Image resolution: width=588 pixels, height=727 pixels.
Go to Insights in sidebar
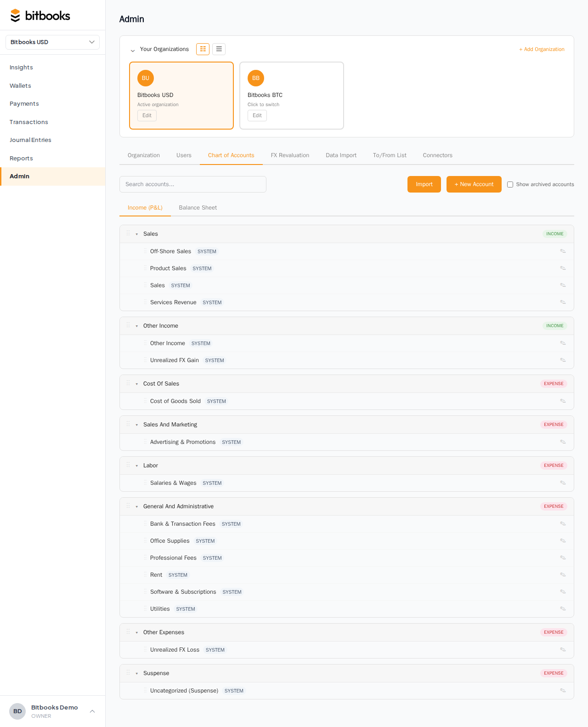point(52,68)
